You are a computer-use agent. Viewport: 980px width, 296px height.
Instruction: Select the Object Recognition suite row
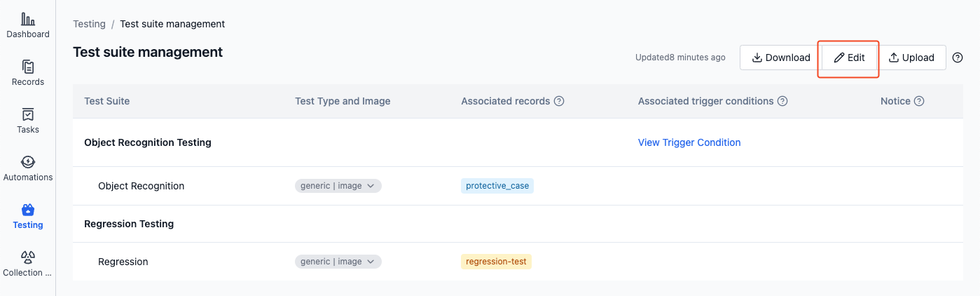click(x=518, y=186)
